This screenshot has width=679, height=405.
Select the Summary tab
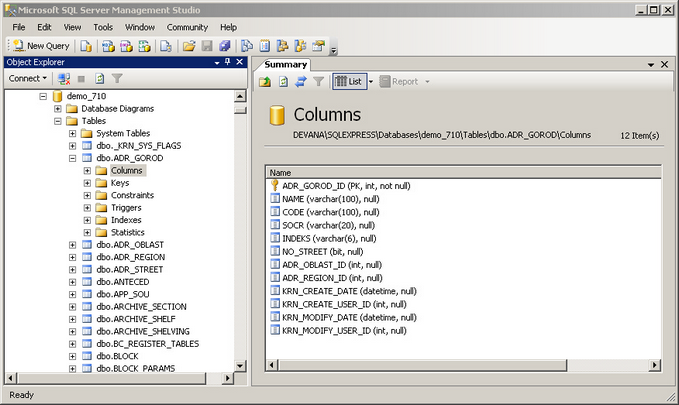285,65
